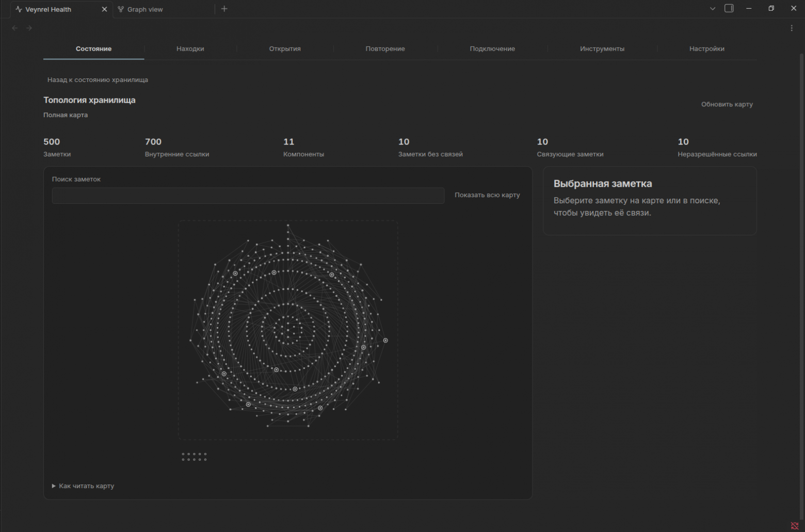Image resolution: width=805 pixels, height=532 pixels.
Task: Navigate back with the left arrow
Action: 15,28
